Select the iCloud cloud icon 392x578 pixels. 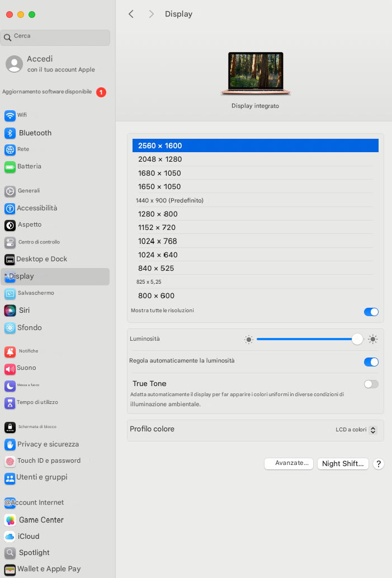pos(10,537)
